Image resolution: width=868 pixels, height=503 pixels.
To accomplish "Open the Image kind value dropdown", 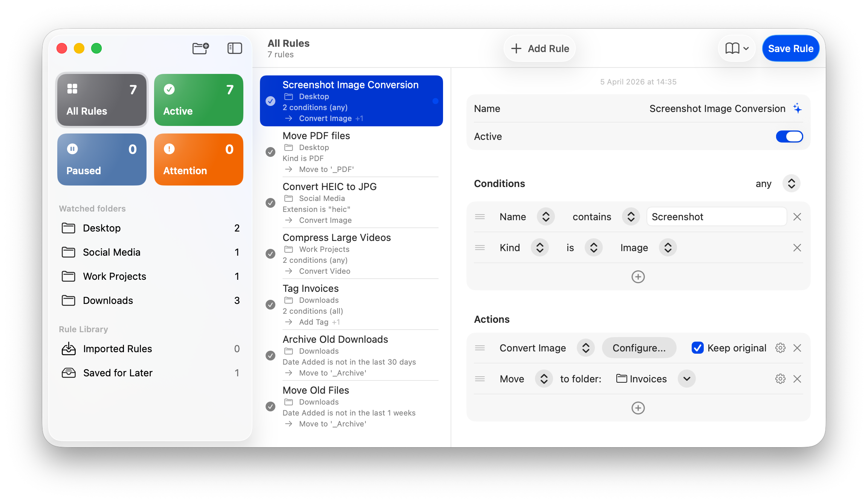I will click(x=668, y=248).
